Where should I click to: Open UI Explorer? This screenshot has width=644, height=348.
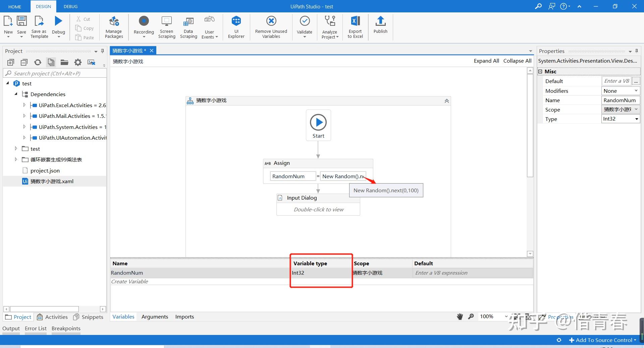pyautogui.click(x=236, y=27)
